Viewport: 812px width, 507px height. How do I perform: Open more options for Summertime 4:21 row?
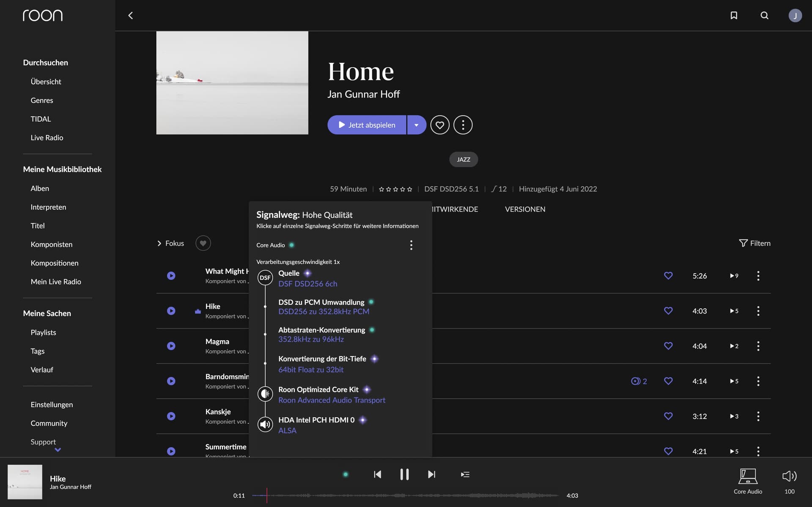coord(758,451)
